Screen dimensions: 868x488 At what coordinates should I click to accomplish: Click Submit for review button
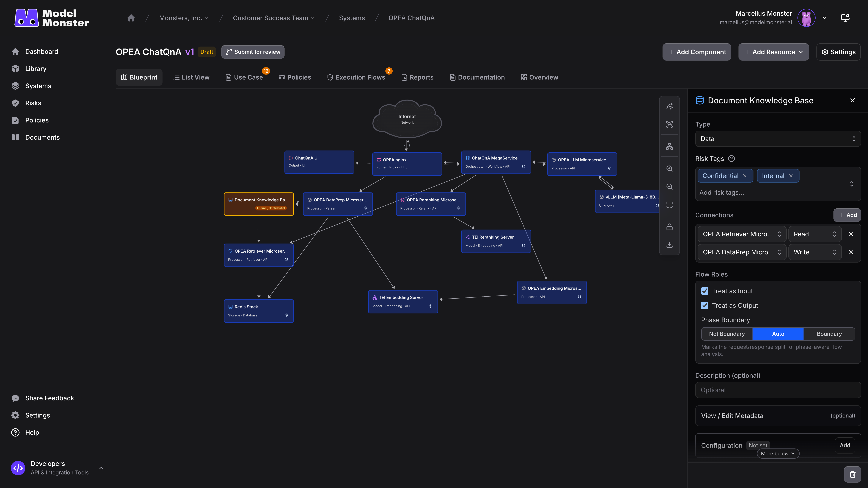tap(253, 52)
